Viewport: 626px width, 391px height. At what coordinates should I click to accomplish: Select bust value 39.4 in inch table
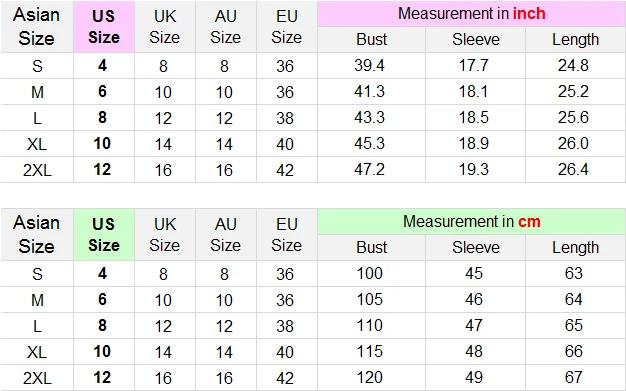pyautogui.click(x=369, y=65)
